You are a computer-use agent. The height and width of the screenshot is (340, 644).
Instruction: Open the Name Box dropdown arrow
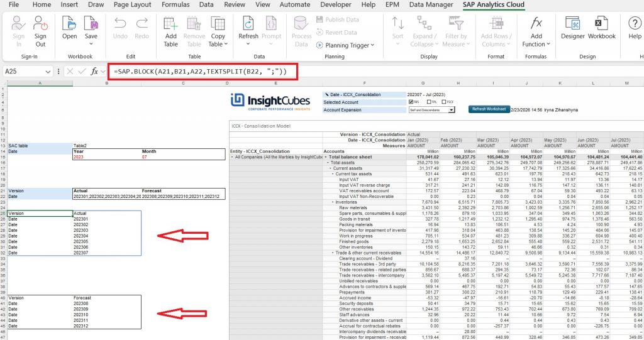point(48,72)
